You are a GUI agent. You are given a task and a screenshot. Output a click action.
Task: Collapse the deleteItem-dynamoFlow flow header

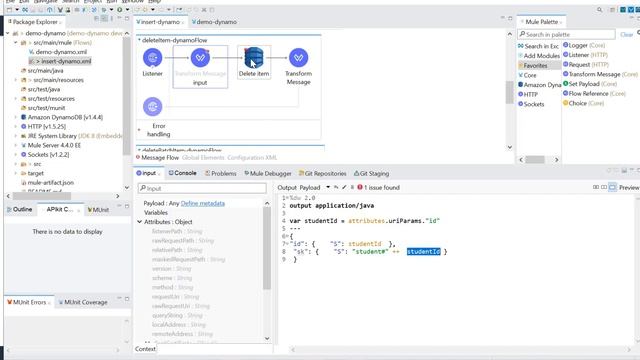tap(139, 40)
